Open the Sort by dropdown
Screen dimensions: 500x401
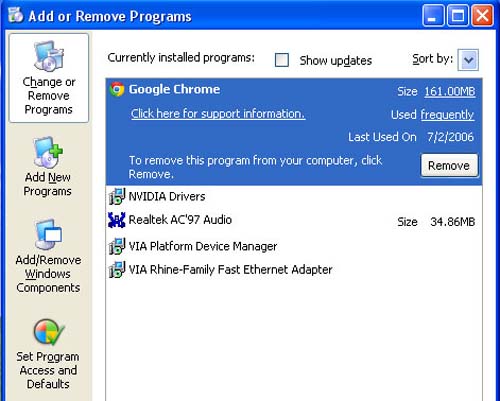point(468,60)
